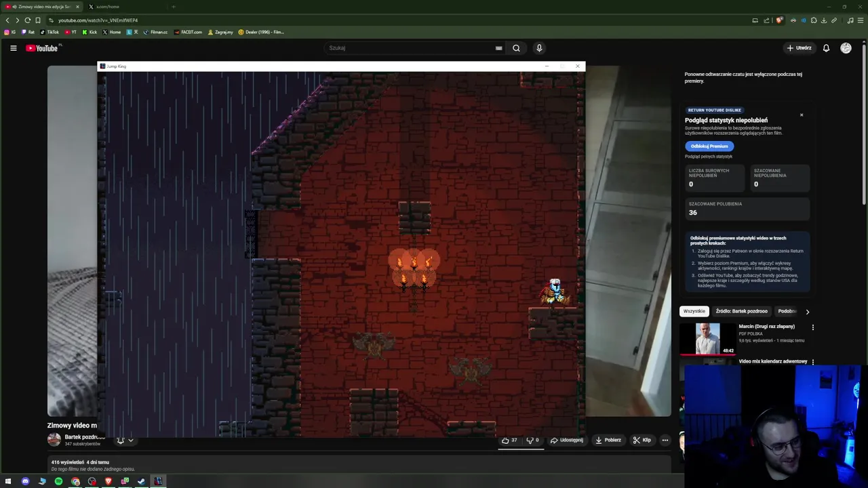Viewport: 868px width, 488px height.
Task: Click Udostępnij share button
Action: [566, 440]
